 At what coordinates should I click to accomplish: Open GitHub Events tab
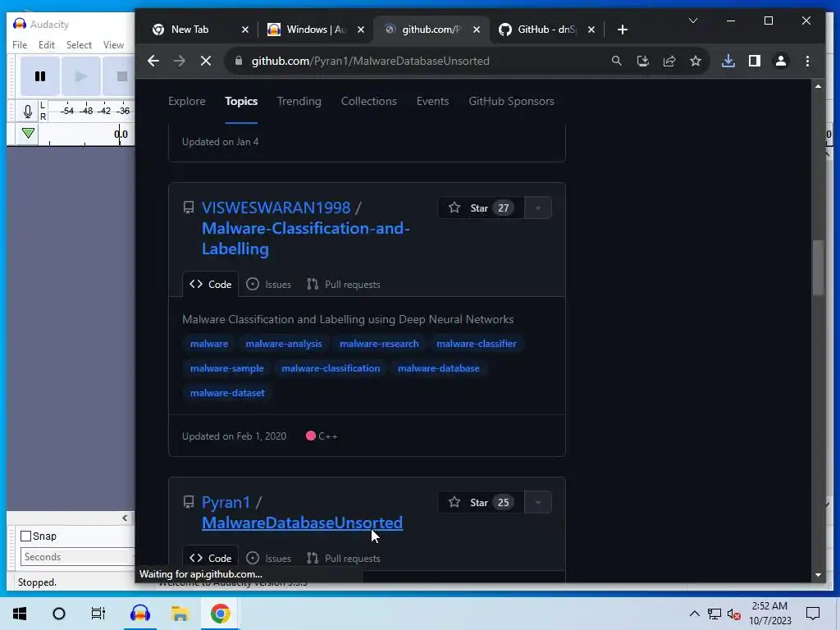tap(432, 101)
